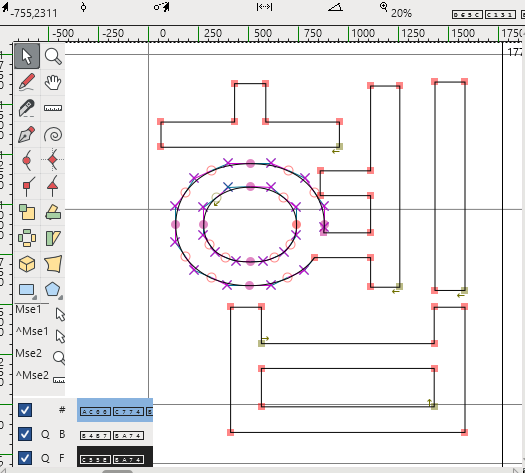Screen dimensions: 525x473
Task: Activate the Fore layer row with black background
Action: (115, 457)
